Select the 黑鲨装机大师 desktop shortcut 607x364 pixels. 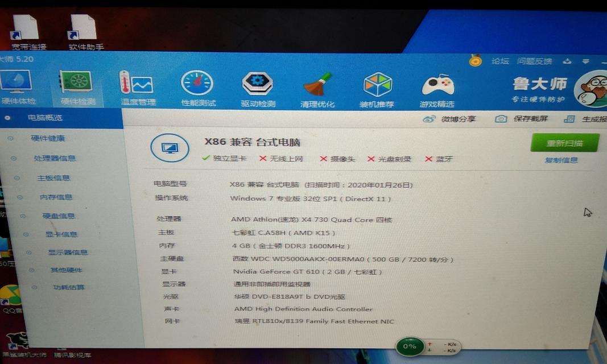[x=23, y=345]
